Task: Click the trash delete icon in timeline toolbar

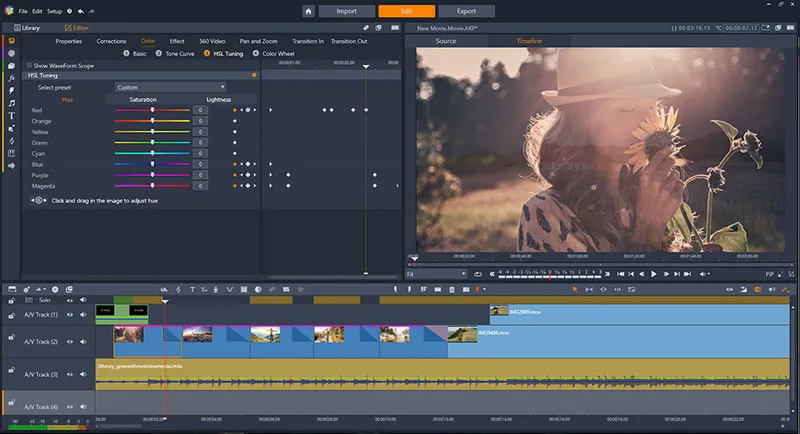Action: coord(452,290)
